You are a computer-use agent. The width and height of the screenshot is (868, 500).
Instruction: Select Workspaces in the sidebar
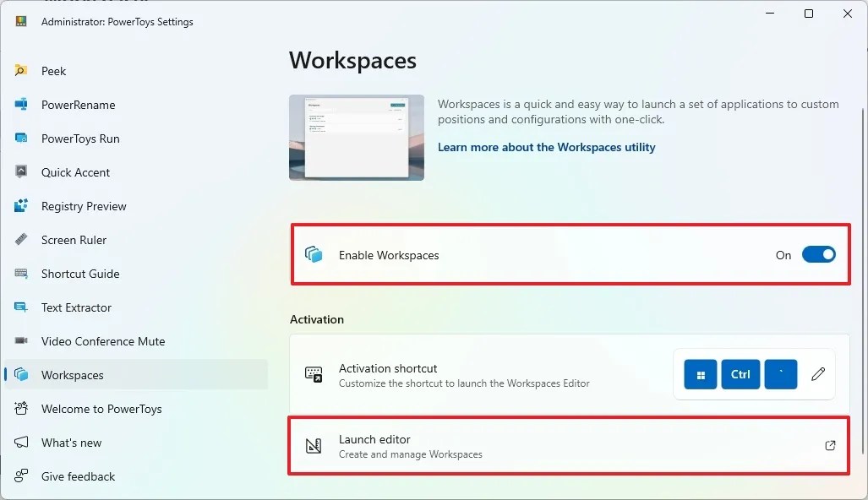coord(72,375)
